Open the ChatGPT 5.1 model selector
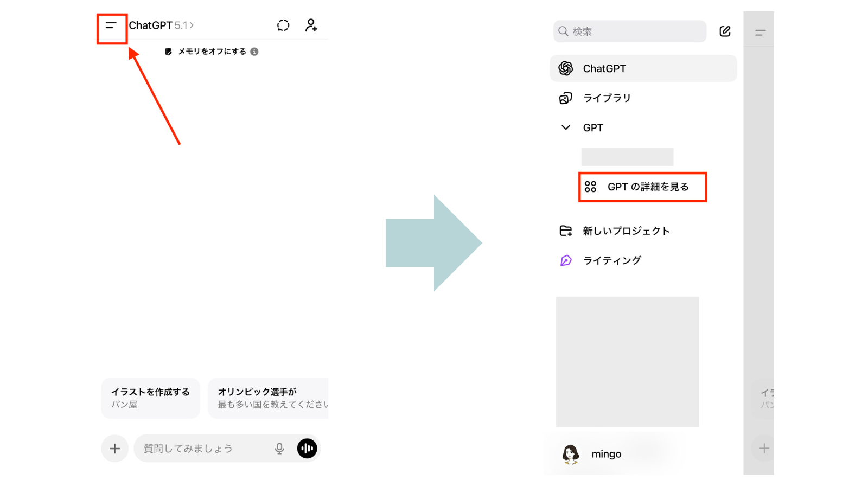 161,25
